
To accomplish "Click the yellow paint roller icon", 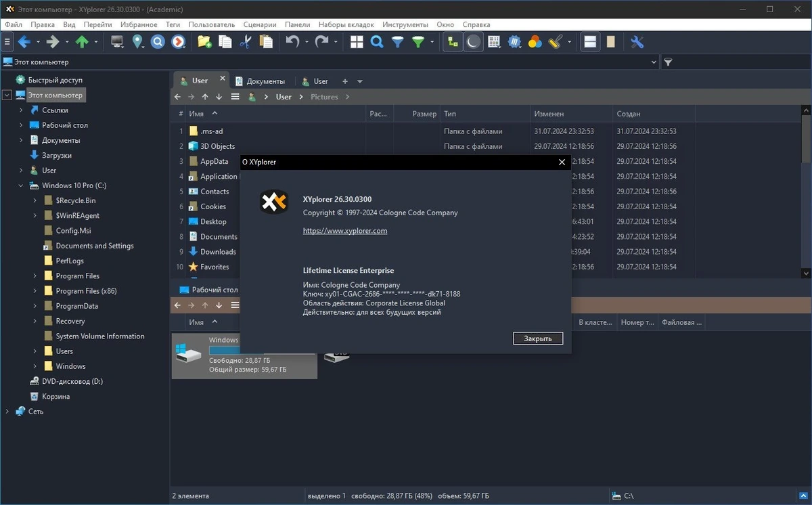I will [x=556, y=42].
